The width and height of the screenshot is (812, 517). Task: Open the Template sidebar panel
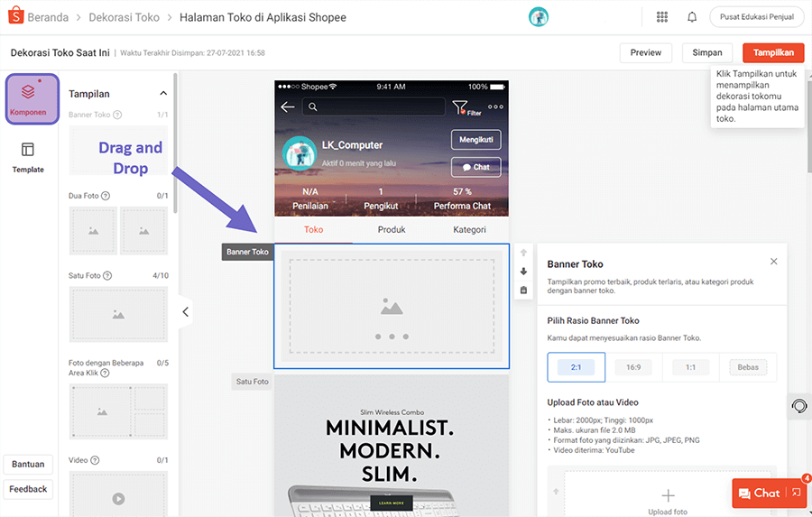coord(28,156)
